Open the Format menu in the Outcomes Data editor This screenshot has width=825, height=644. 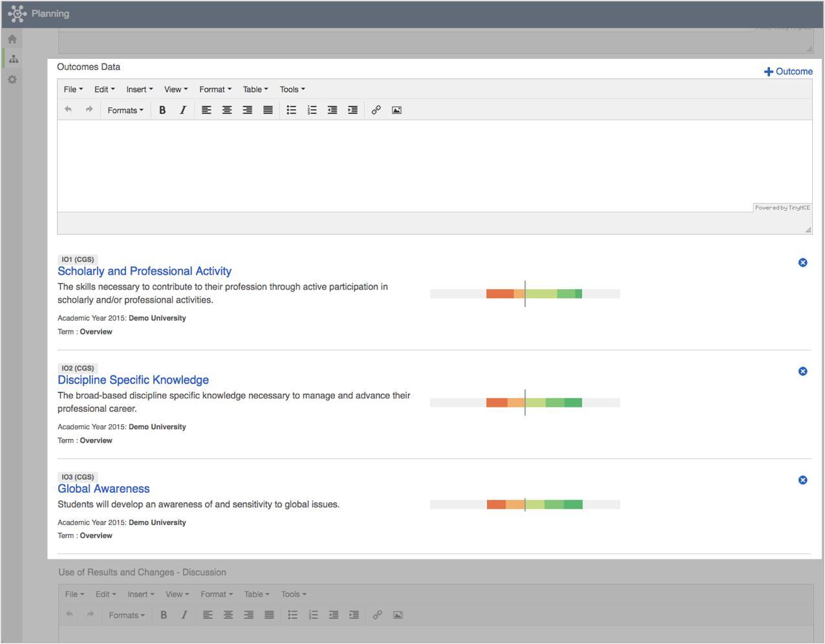(x=215, y=89)
